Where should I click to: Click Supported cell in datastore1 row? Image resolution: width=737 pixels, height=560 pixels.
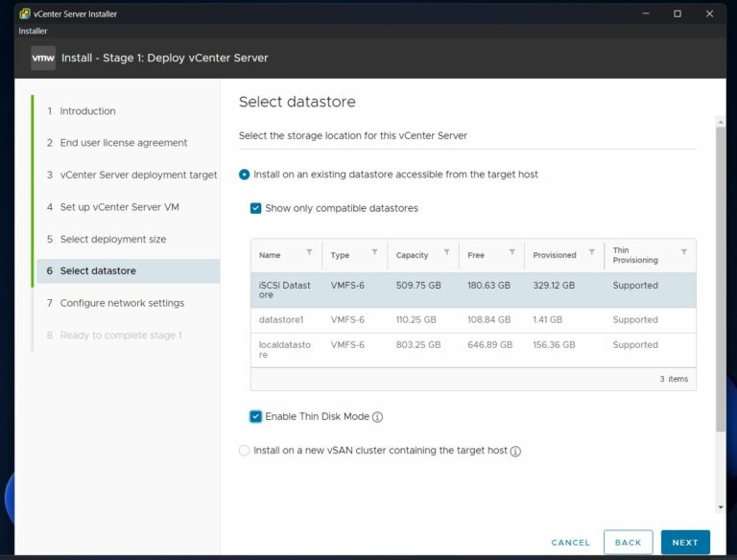[635, 320]
